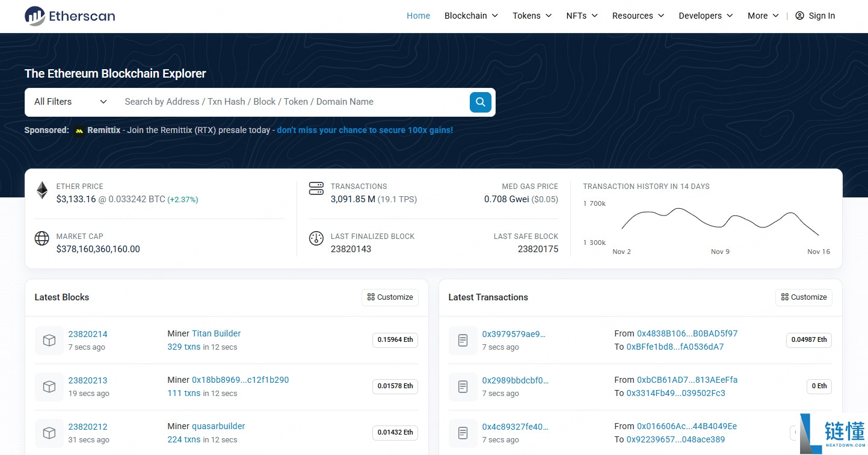Click the Ether price droplet icon

(42, 190)
